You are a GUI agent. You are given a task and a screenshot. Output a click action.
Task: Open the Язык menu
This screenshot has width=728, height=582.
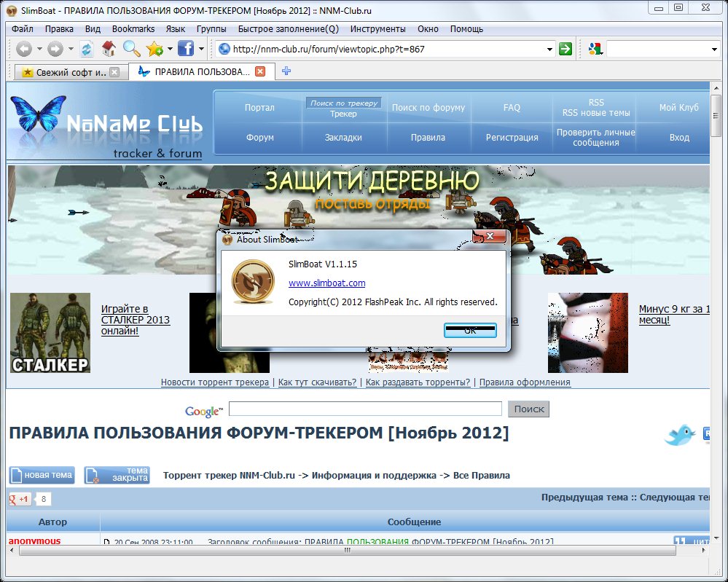coord(176,29)
